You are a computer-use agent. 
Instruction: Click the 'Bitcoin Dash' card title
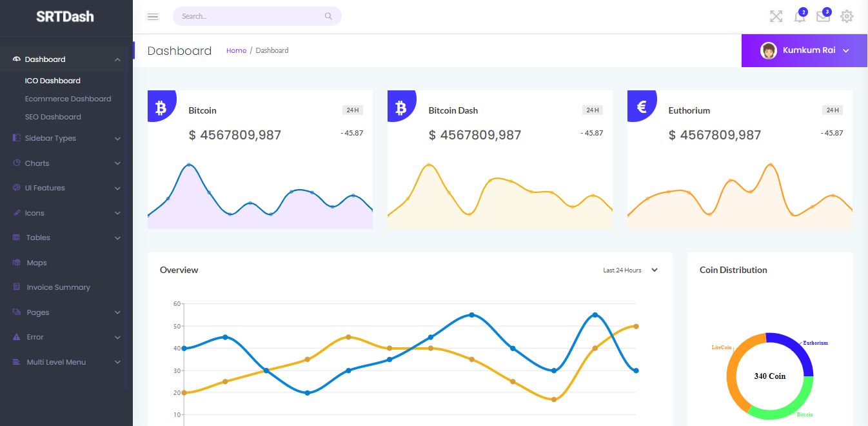click(453, 110)
